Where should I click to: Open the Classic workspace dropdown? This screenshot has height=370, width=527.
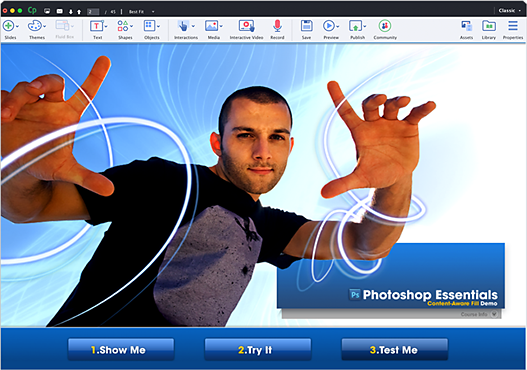510,11
